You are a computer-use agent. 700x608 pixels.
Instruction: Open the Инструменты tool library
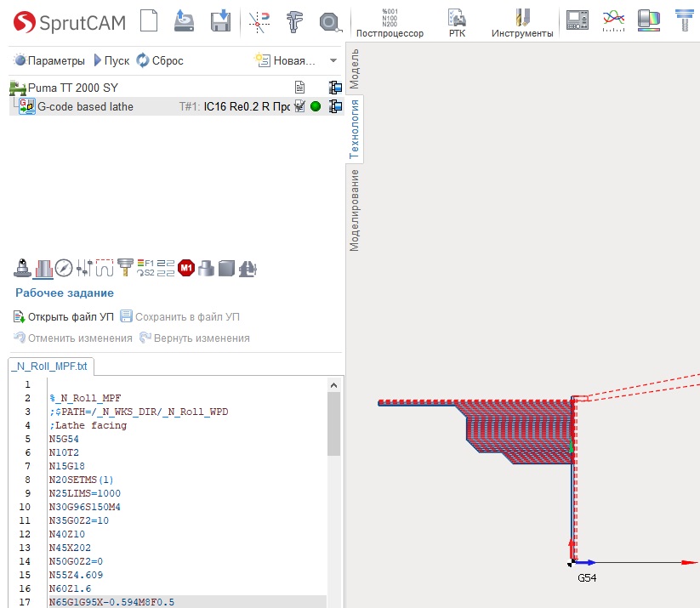click(x=522, y=23)
